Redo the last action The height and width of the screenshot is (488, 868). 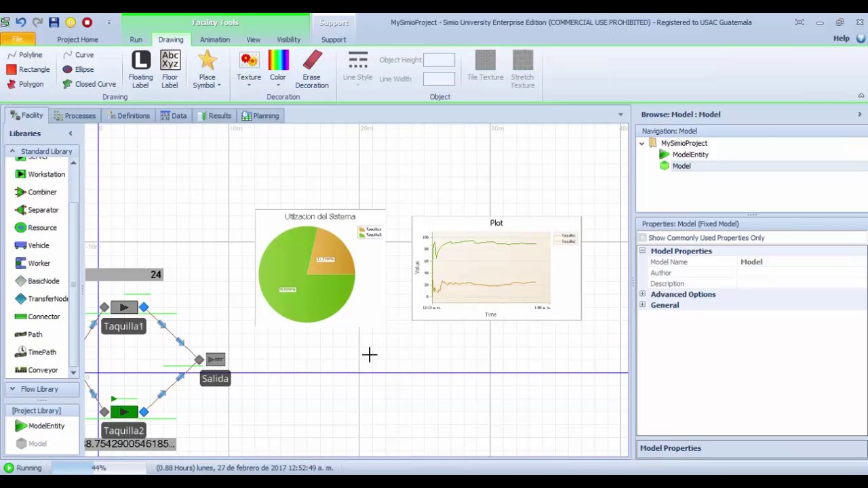(37, 22)
